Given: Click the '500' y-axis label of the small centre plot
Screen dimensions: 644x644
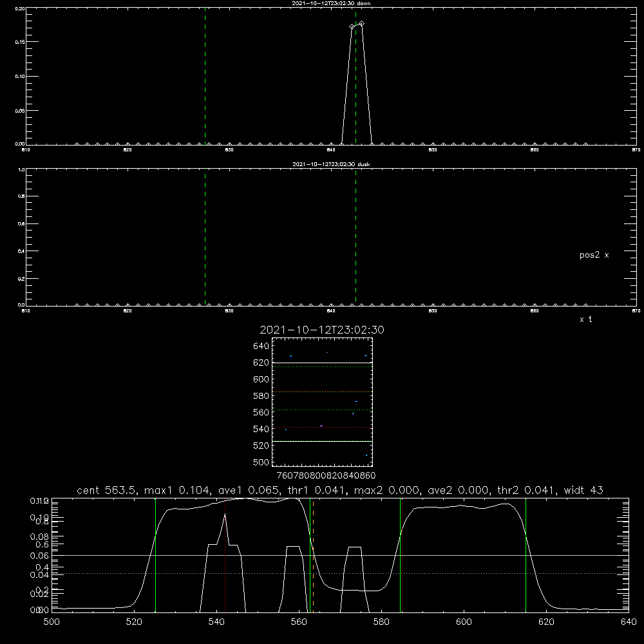Looking at the screenshot, I should pyautogui.click(x=261, y=462).
